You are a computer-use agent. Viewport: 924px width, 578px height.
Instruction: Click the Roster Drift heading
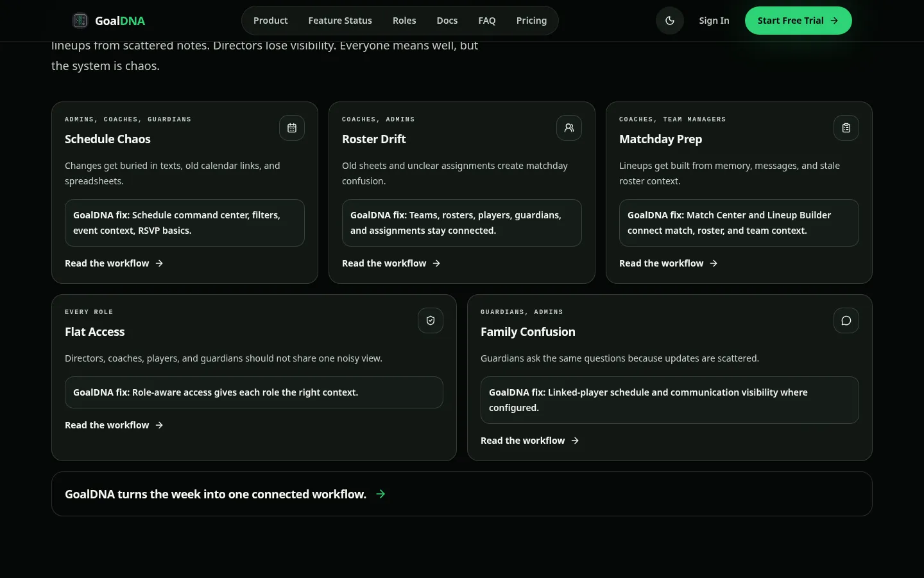point(374,139)
